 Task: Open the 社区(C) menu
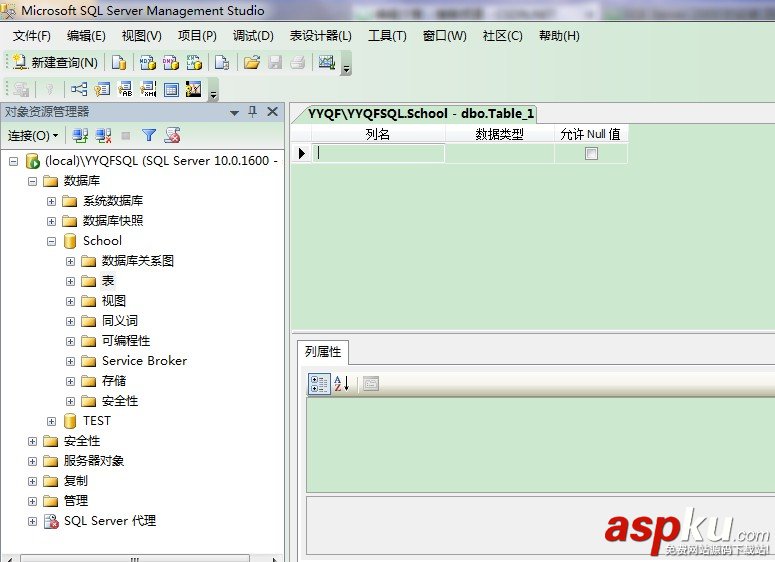click(x=502, y=36)
